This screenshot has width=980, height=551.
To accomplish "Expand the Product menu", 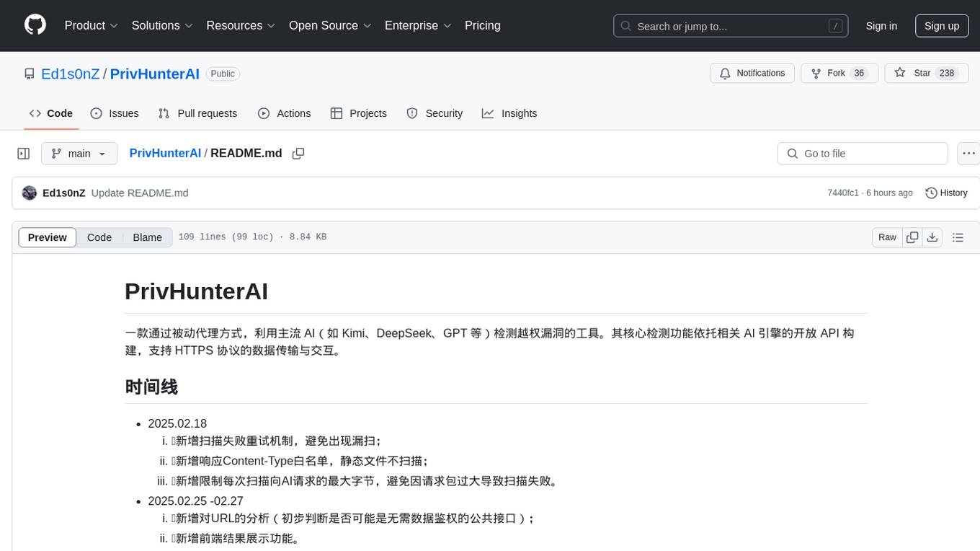I will point(92,25).
